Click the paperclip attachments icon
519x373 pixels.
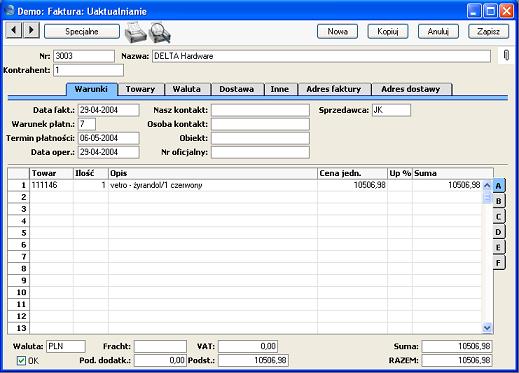[x=506, y=55]
